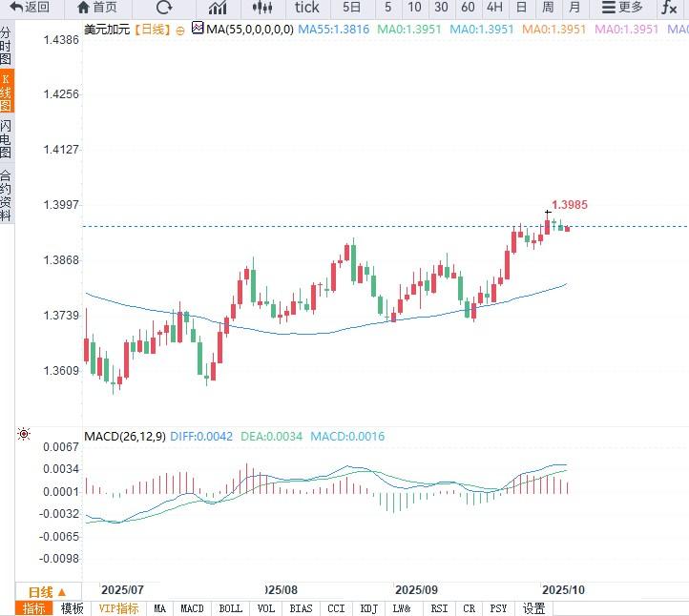This screenshot has width=689, height=616.
Task: Apply the PSY indicator
Action: 498,608
